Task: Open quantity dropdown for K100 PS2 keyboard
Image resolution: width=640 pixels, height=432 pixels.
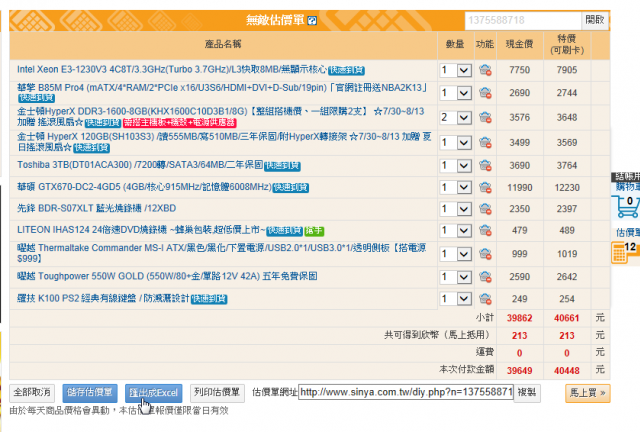Action: point(456,299)
